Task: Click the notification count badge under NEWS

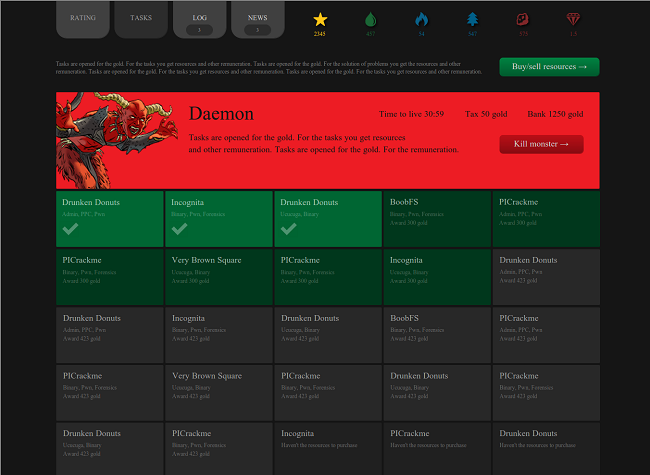Action: [257, 30]
